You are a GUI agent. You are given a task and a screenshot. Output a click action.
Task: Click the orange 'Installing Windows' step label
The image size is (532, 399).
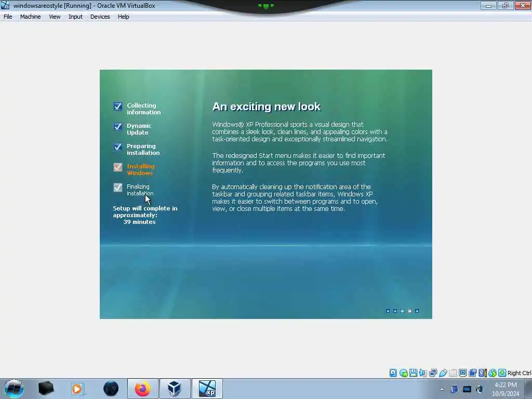pos(140,170)
